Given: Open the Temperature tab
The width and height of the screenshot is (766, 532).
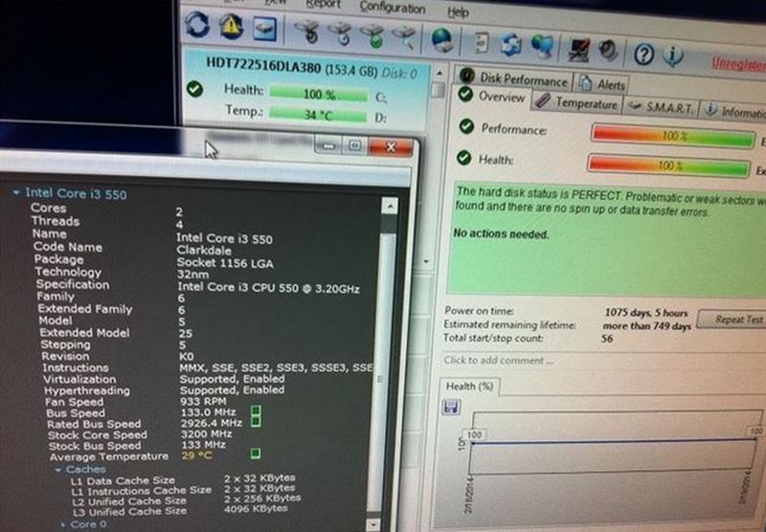Looking at the screenshot, I should [576, 102].
